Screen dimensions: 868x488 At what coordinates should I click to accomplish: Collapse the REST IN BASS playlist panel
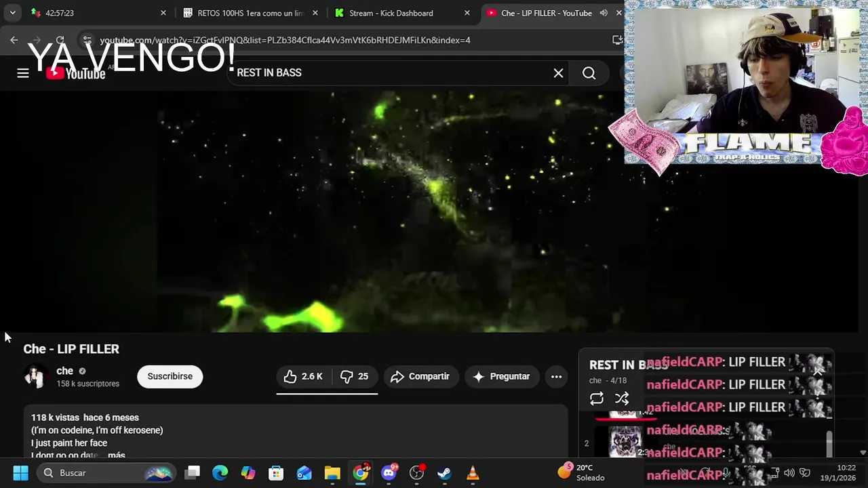click(818, 371)
